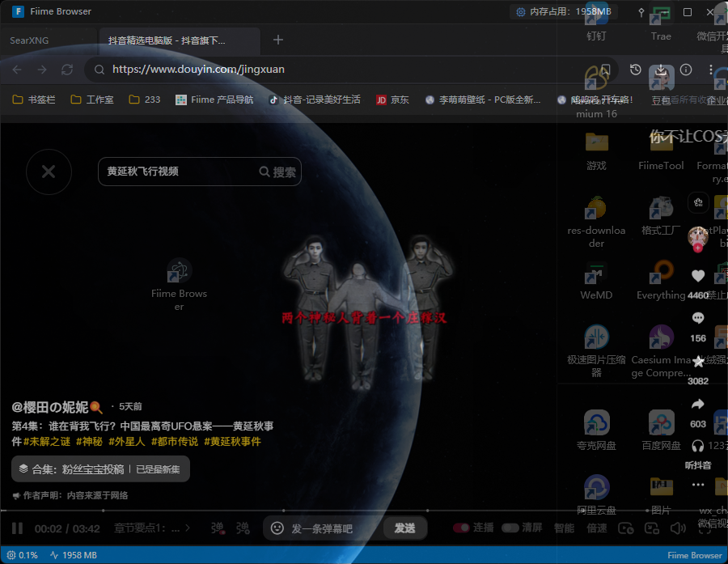Viewport: 728px width, 564px height.
Task: Open the browser downloads icon
Action: (x=661, y=70)
